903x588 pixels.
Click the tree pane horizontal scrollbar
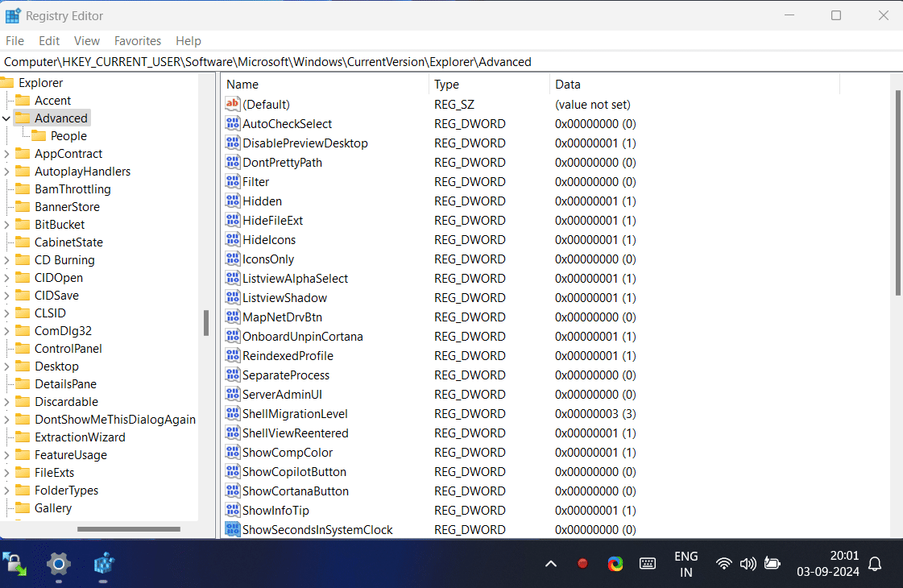coord(128,528)
